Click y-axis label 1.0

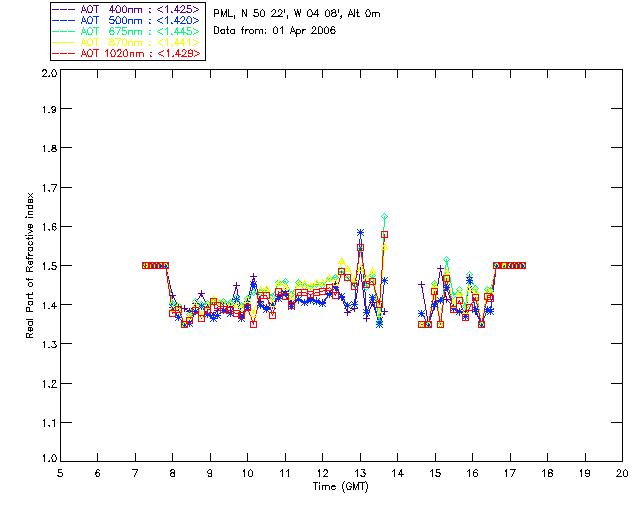[x=49, y=458]
